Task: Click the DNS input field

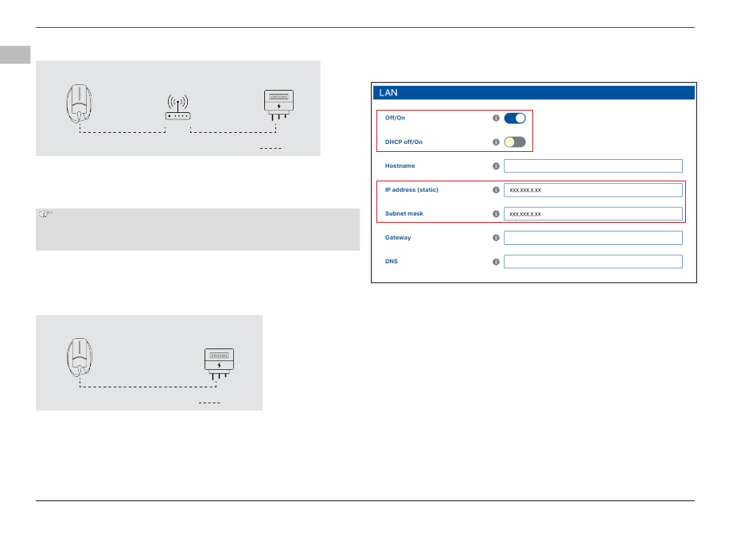Action: click(593, 262)
